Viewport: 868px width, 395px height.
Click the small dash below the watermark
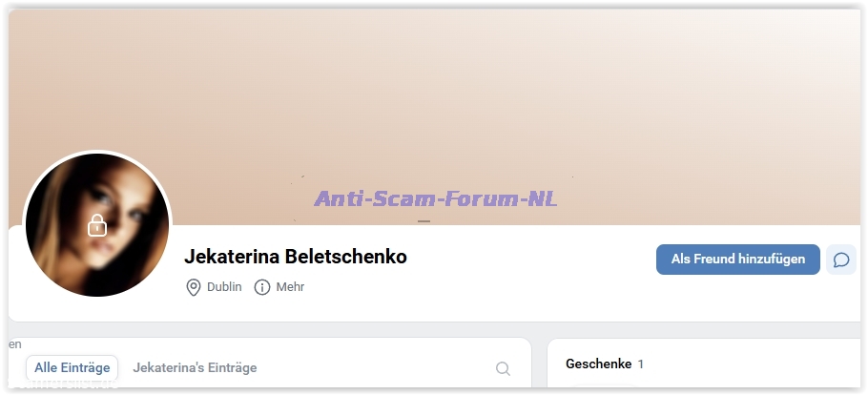pyautogui.click(x=424, y=221)
